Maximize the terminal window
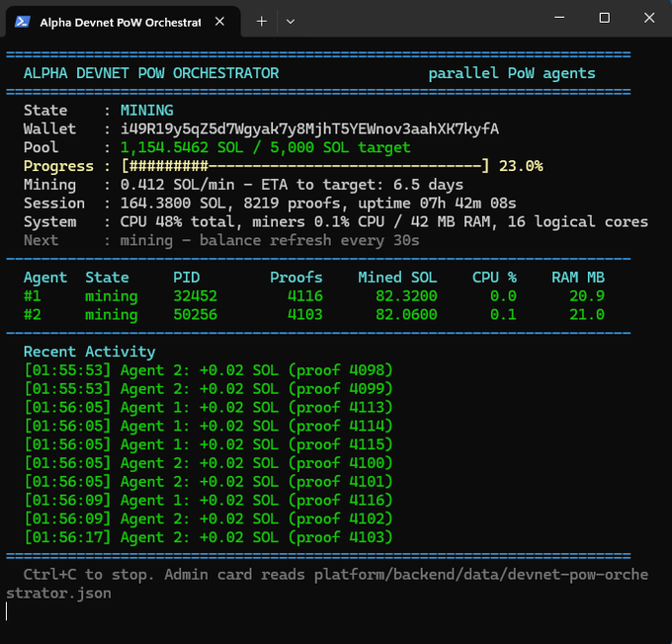 604,18
